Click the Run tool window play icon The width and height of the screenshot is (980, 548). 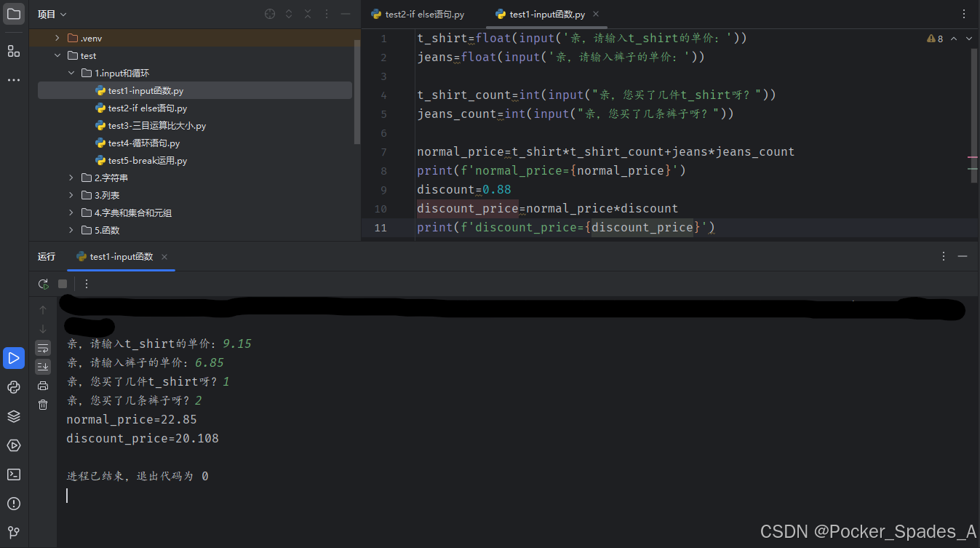(x=14, y=358)
